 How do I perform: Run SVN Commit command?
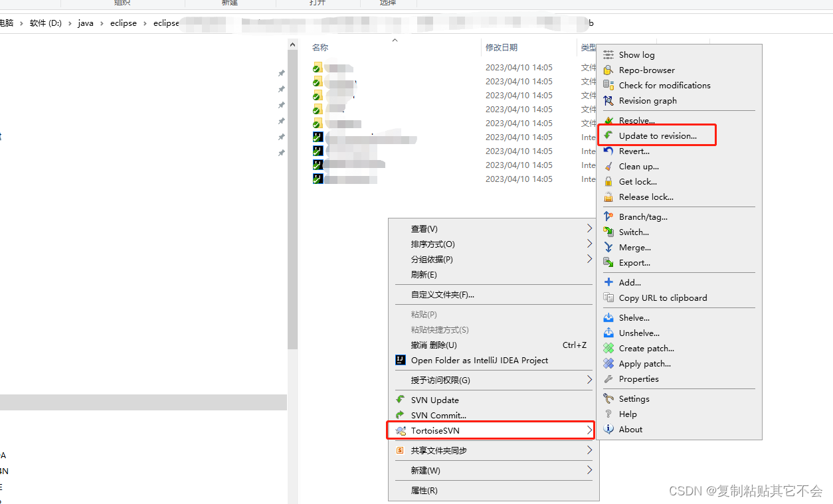click(439, 415)
